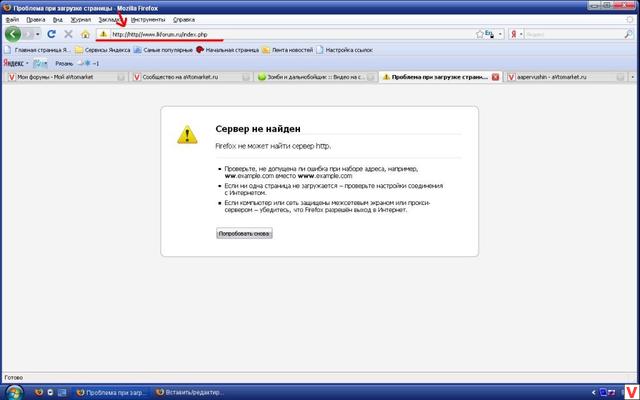Click the yellow warning triangle on error page
Viewport: 640px width, 400px height.
(187, 135)
